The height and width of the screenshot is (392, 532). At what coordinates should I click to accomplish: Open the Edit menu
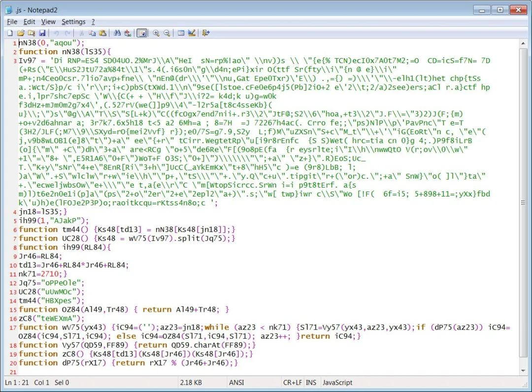[29, 22]
